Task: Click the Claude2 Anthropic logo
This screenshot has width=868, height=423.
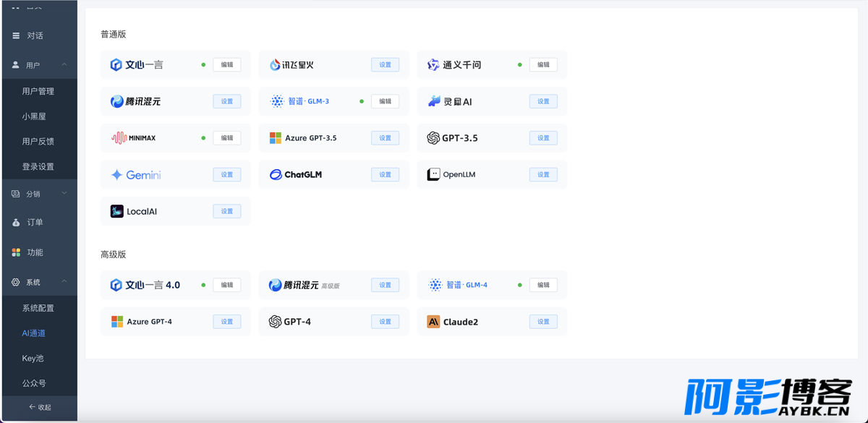Action: point(434,322)
